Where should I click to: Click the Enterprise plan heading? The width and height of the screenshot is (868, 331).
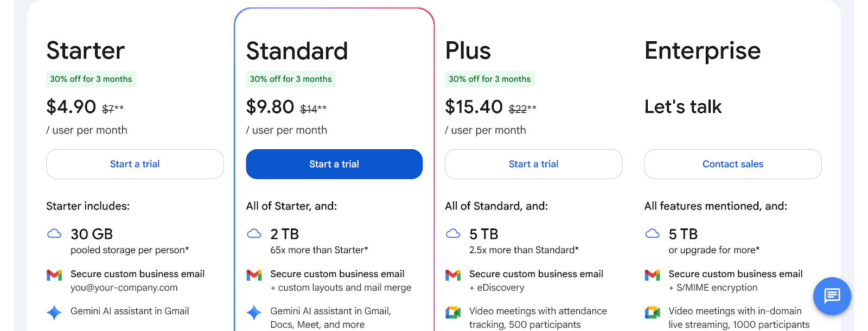click(x=702, y=51)
